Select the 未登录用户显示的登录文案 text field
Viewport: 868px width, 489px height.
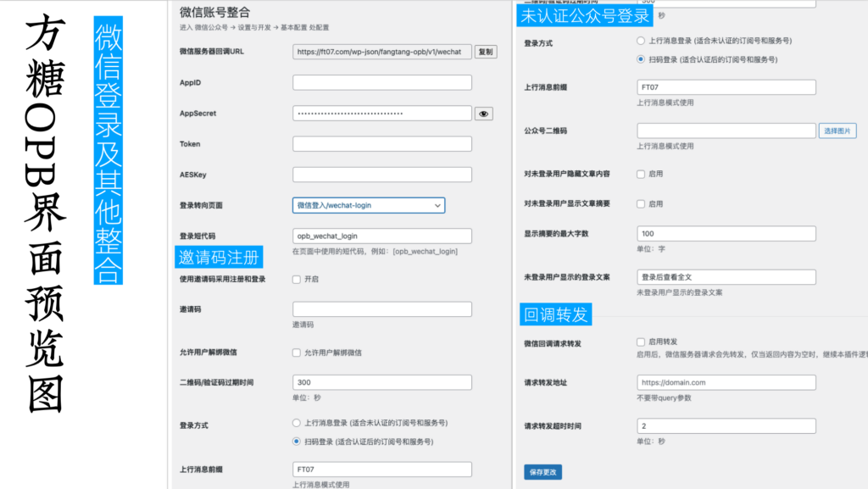click(x=726, y=277)
